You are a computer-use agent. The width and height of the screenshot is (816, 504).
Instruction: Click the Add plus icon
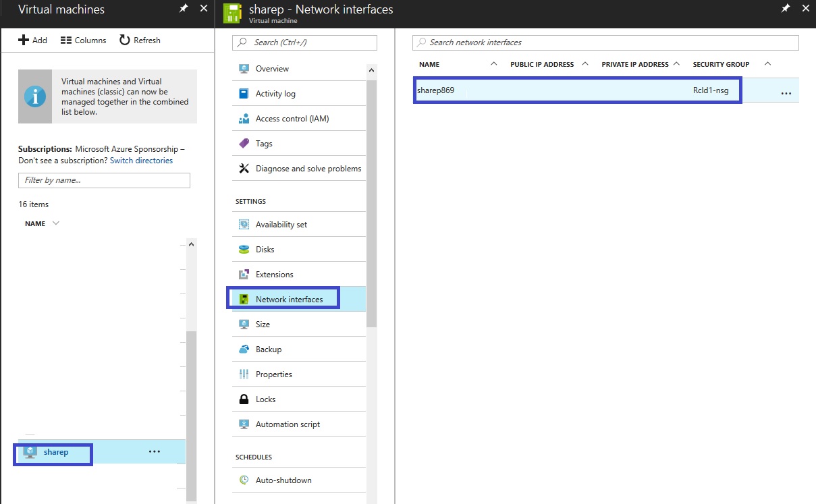24,40
